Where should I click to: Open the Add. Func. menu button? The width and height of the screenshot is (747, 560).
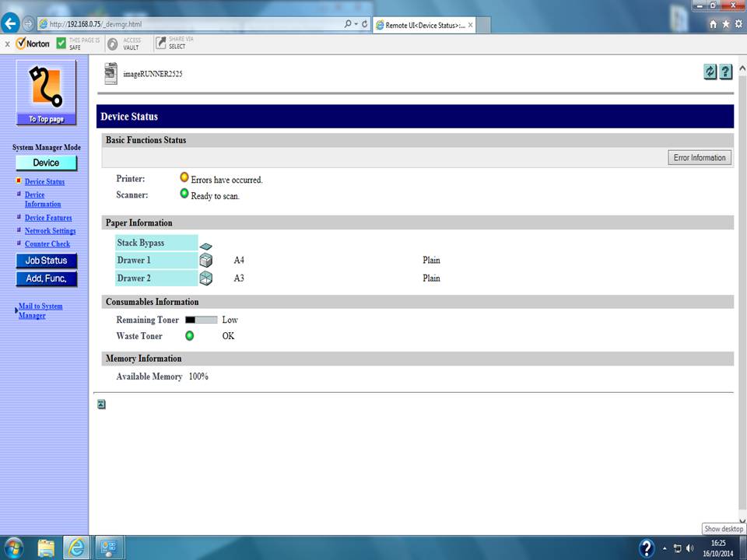click(x=46, y=278)
